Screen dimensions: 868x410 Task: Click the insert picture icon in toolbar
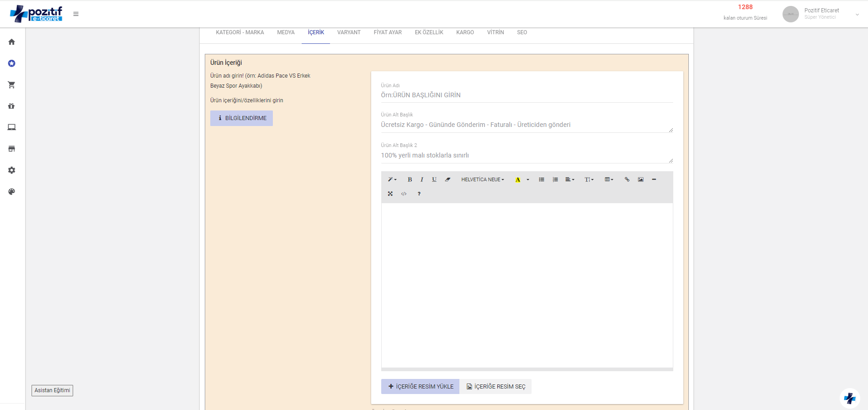tap(641, 180)
